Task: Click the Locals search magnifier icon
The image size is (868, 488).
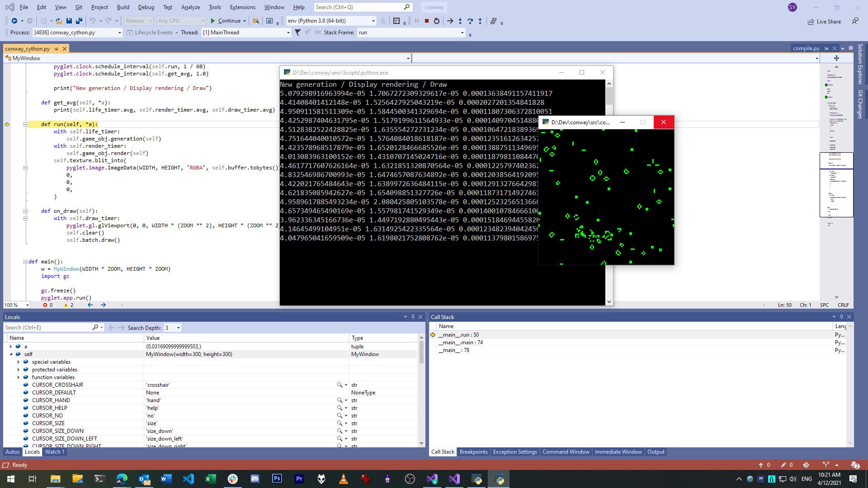Action: (x=95, y=327)
